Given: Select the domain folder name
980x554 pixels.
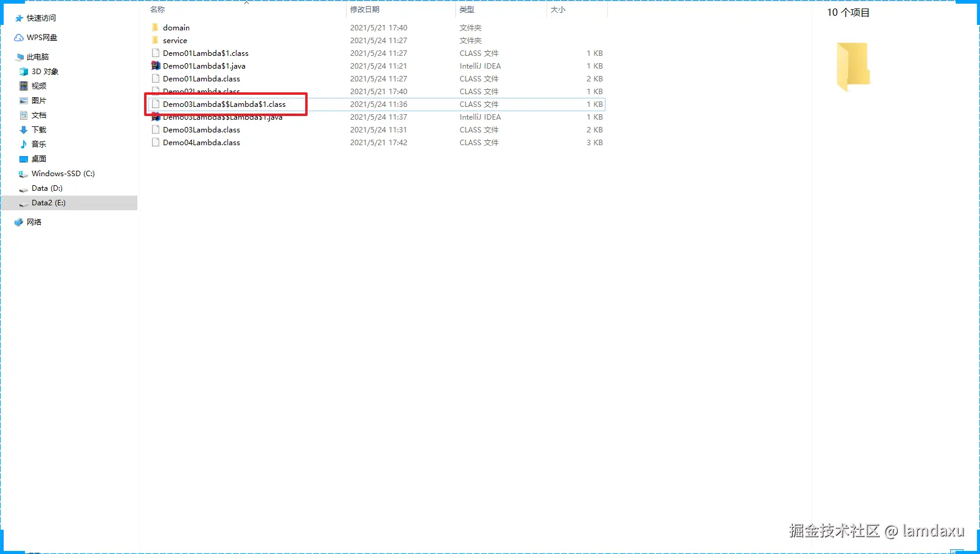Looking at the screenshot, I should point(176,28).
